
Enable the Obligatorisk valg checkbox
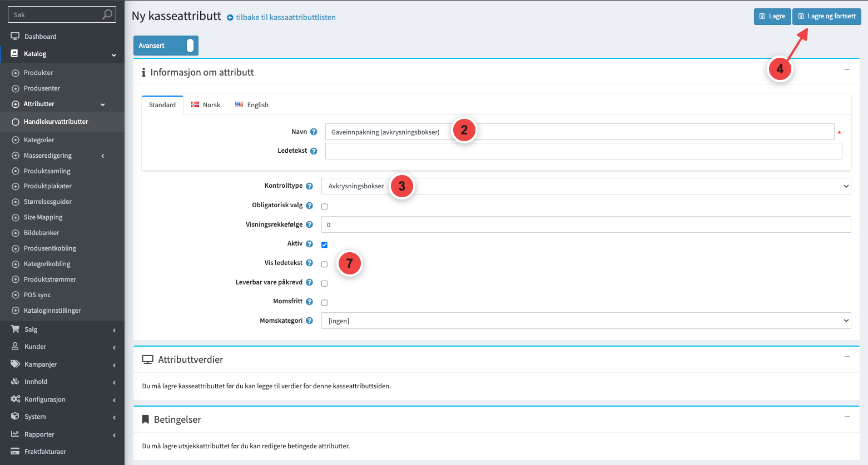coord(324,206)
